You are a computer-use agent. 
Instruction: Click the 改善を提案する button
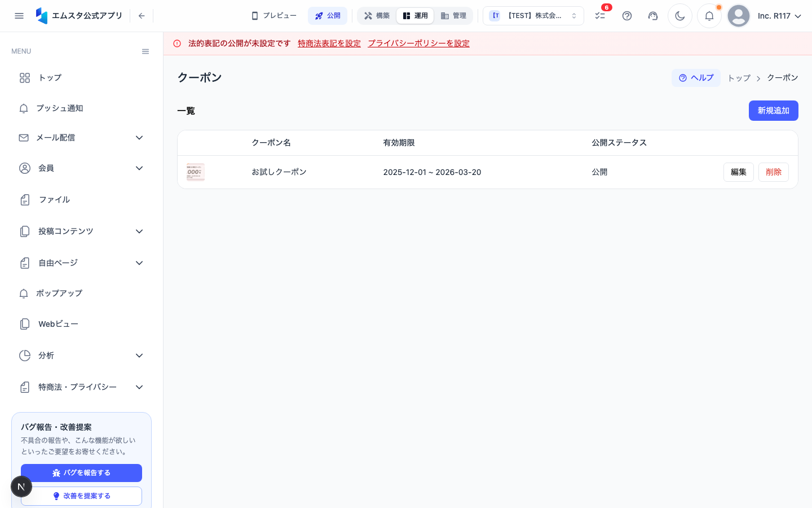(81, 496)
